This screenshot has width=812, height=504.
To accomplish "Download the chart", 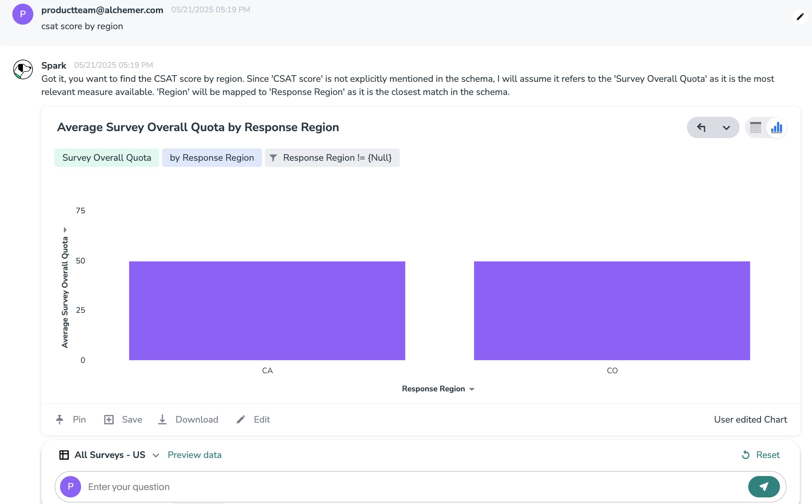I will 188,419.
